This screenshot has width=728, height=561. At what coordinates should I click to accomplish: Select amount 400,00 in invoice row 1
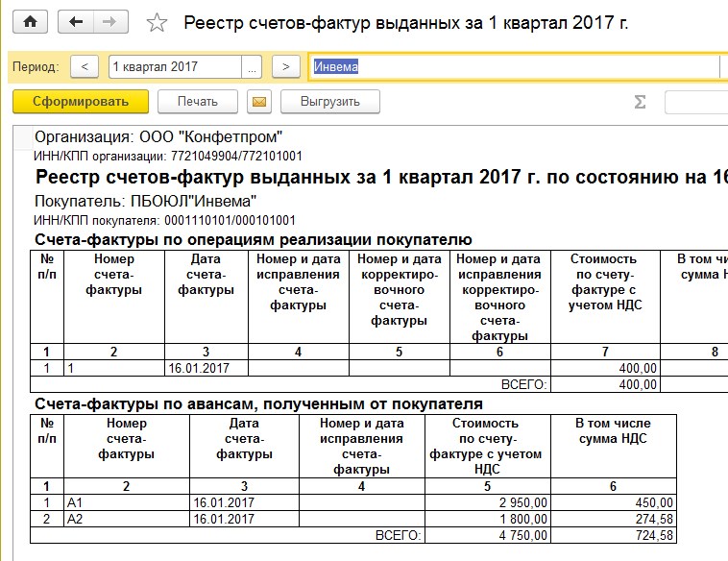(x=605, y=368)
